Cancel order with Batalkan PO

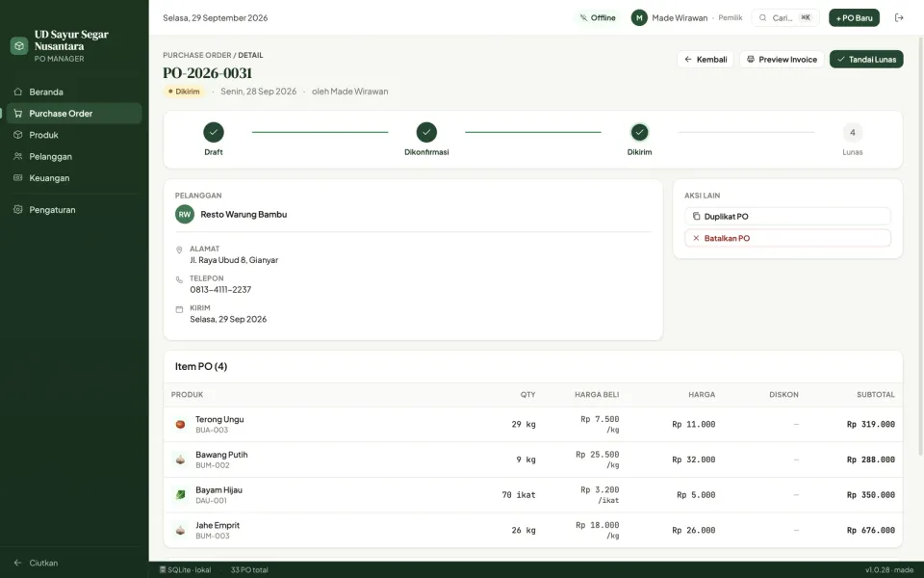pyautogui.click(x=787, y=238)
